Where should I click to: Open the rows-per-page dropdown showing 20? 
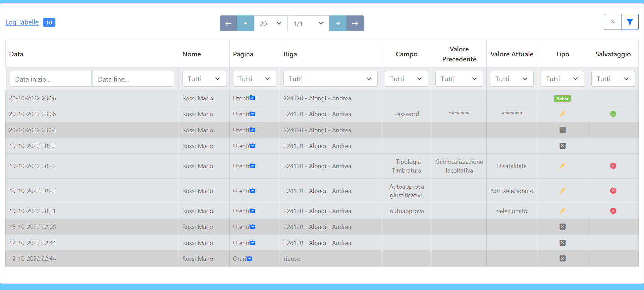271,23
